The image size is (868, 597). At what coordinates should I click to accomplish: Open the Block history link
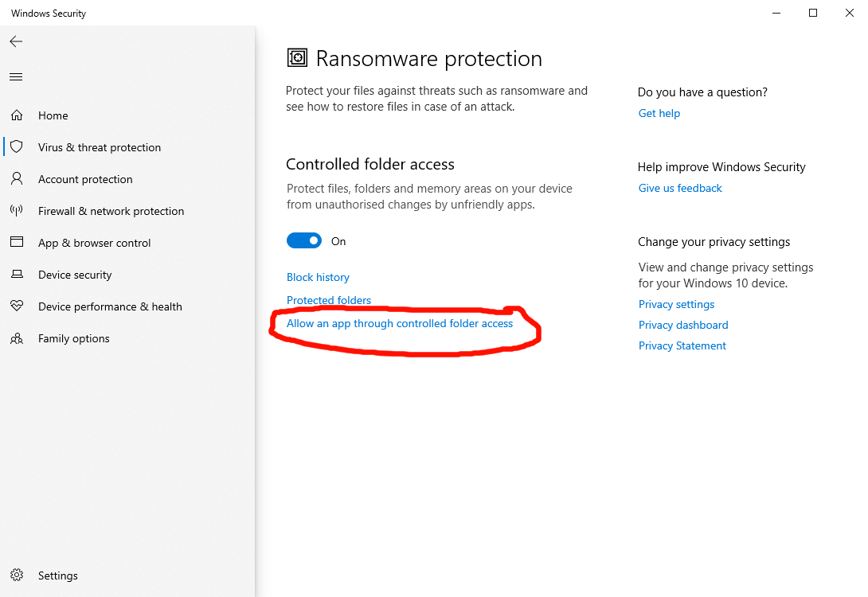(x=318, y=277)
